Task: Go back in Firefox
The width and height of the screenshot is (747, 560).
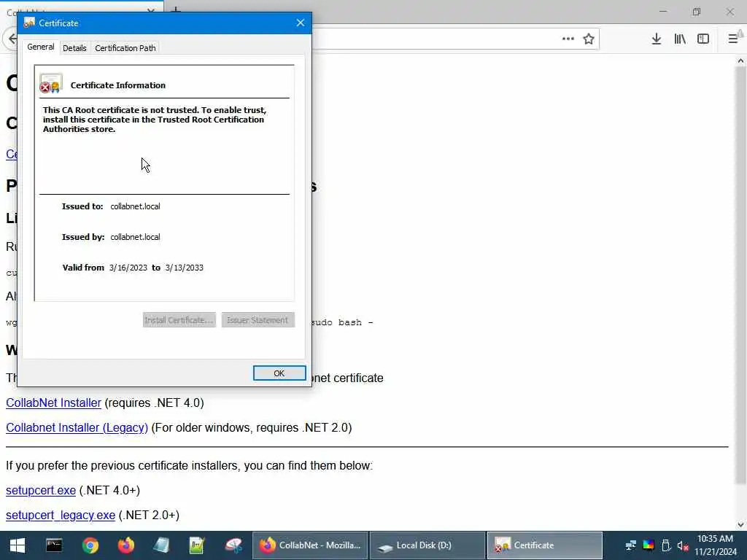Action: pyautogui.click(x=12, y=39)
